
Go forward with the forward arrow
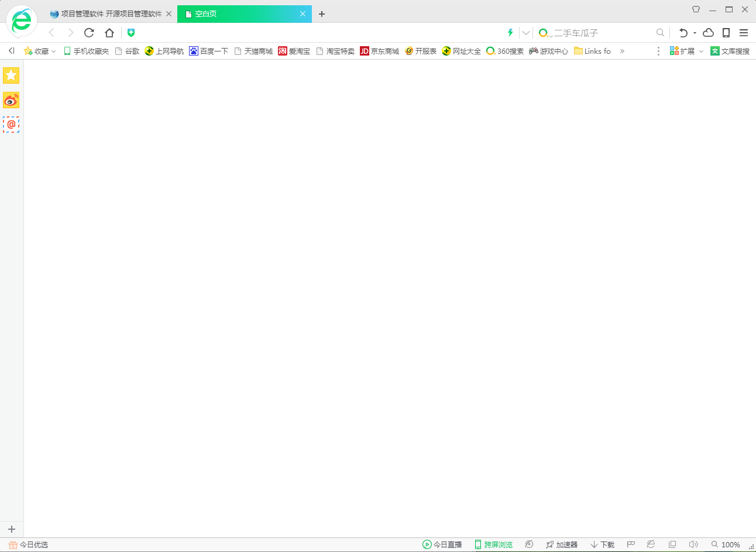(71, 33)
